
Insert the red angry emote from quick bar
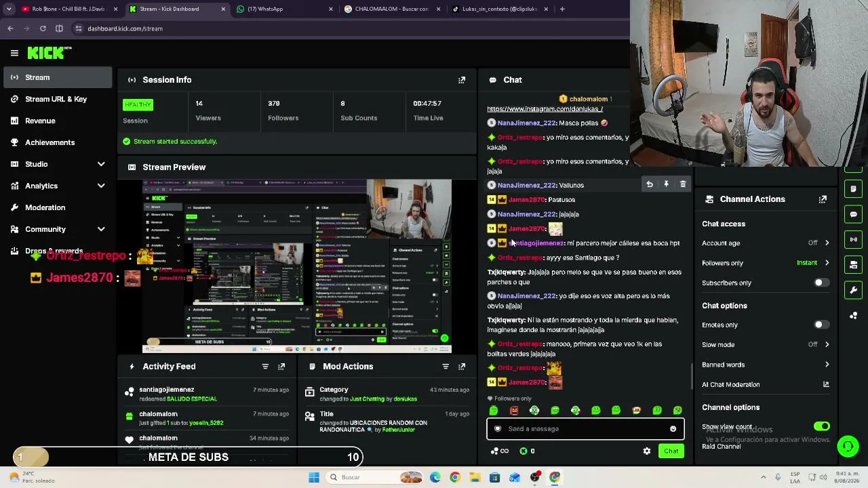pos(514,410)
